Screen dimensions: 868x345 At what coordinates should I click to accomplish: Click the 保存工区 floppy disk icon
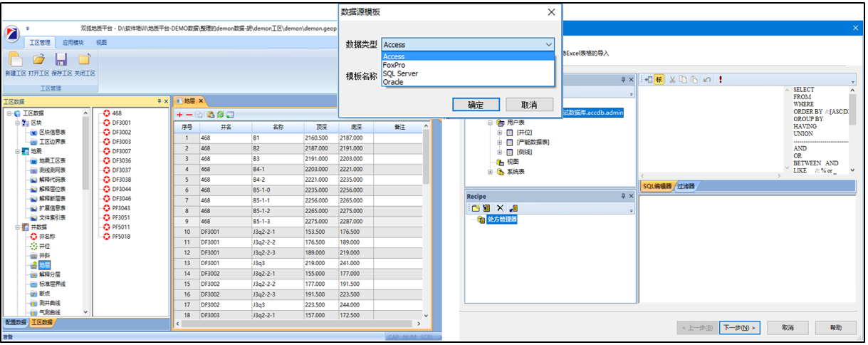coord(61,60)
